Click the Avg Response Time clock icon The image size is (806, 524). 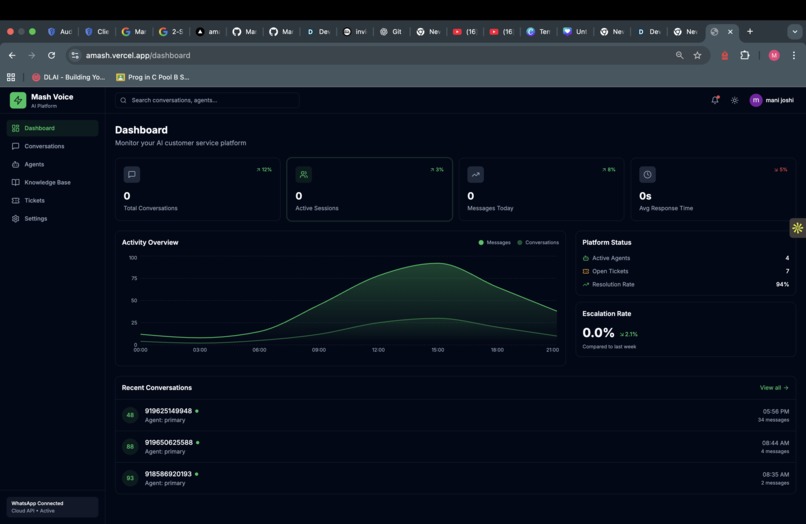click(647, 174)
